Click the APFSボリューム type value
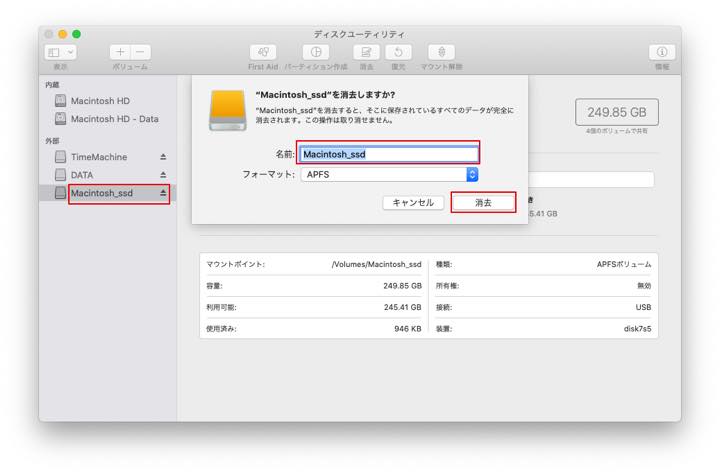Viewport: 720px width, 473px height. coord(624,265)
